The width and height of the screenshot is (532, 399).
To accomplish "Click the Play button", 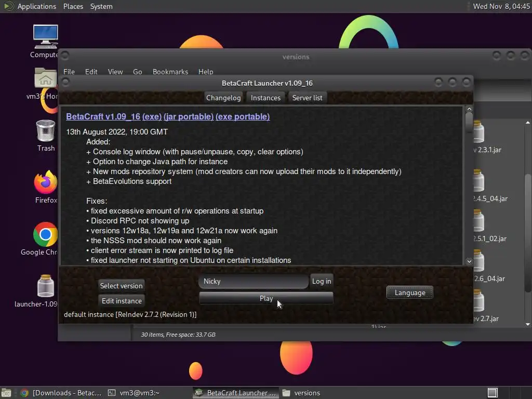I will [266, 298].
